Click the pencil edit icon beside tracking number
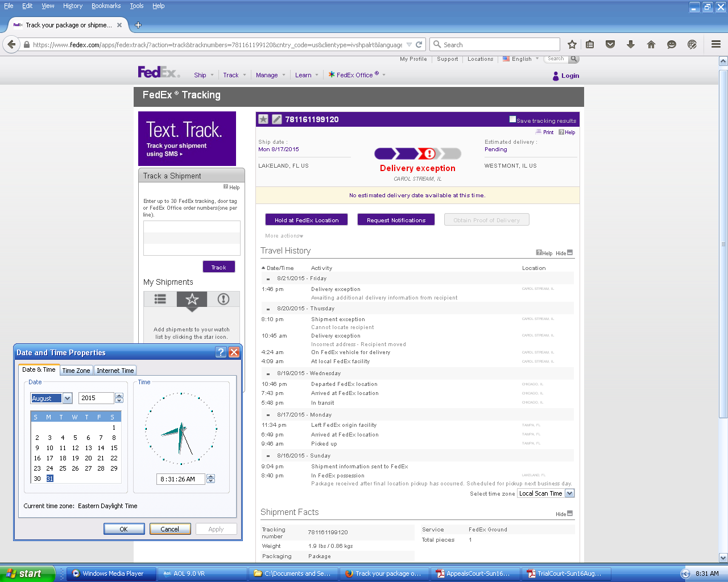This screenshot has width=728, height=582. [x=277, y=119]
